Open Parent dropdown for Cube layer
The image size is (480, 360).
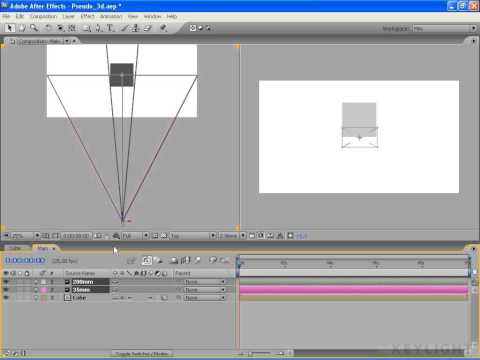pyautogui.click(x=204, y=298)
